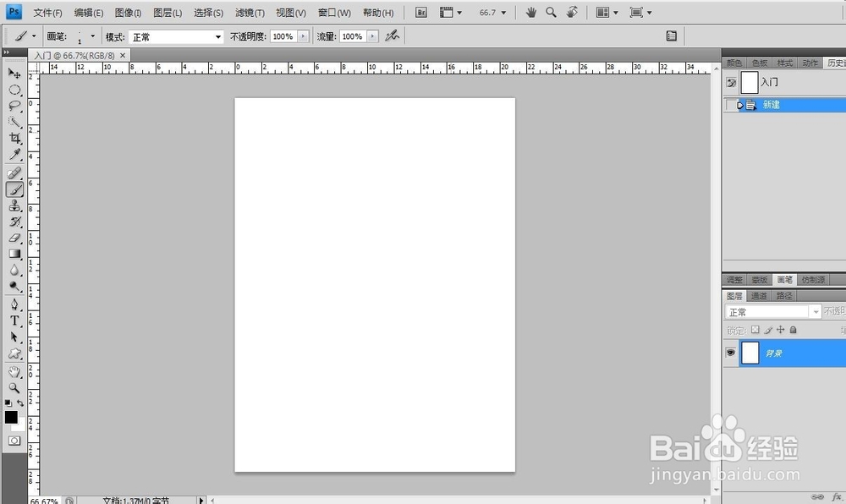This screenshot has height=504, width=846.
Task: Hide the 背景 layer eye icon
Action: (x=731, y=353)
